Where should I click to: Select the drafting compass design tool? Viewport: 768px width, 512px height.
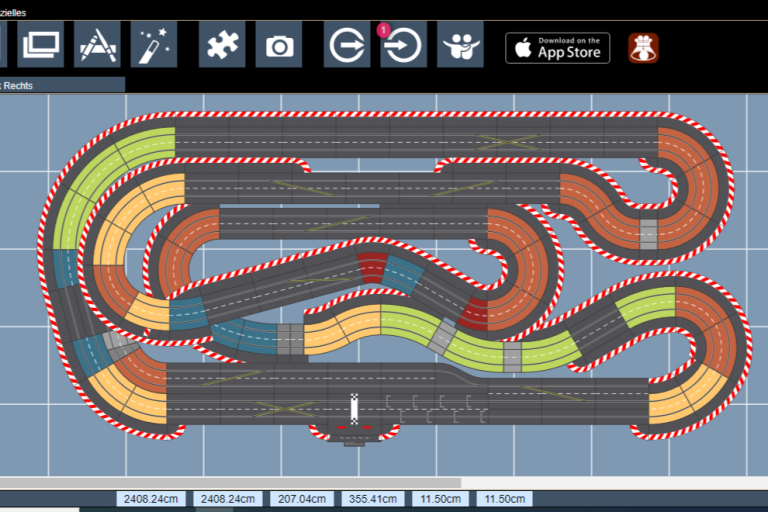point(97,45)
